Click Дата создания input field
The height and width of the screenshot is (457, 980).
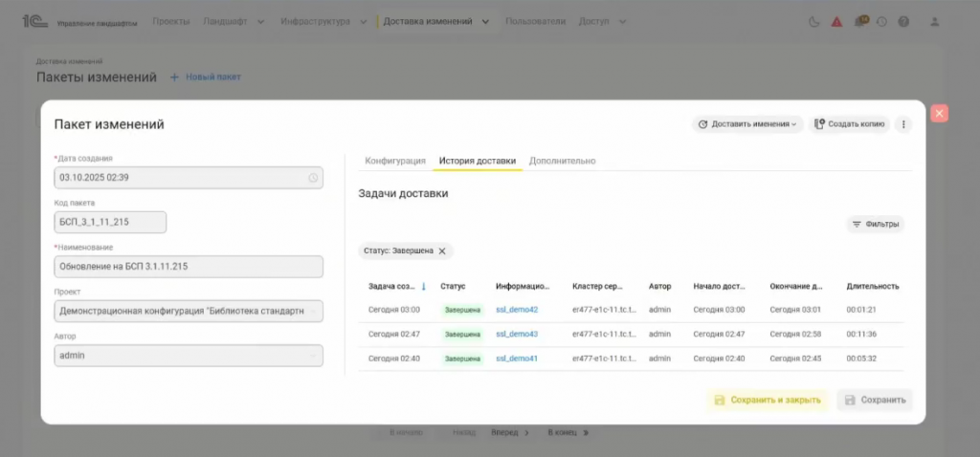point(189,178)
